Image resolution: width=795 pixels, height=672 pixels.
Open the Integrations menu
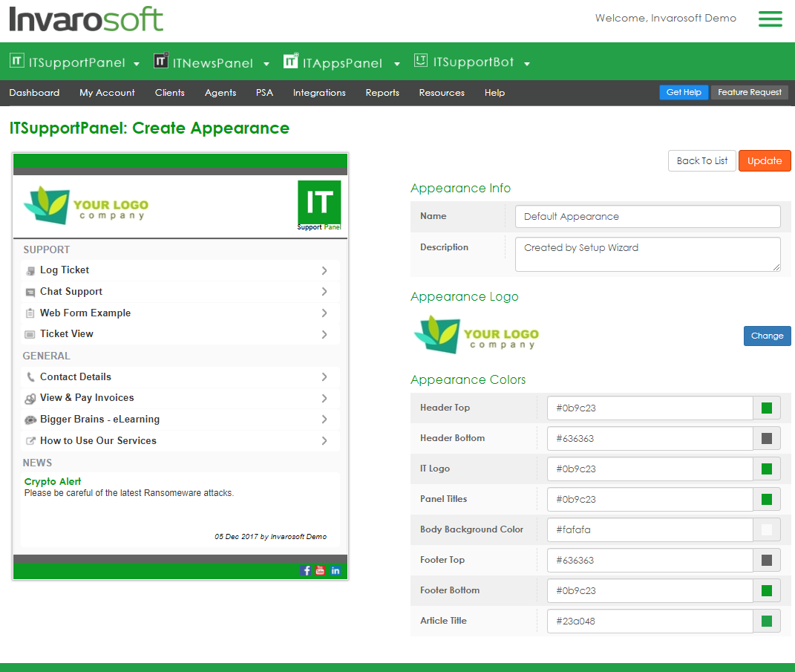(x=319, y=93)
